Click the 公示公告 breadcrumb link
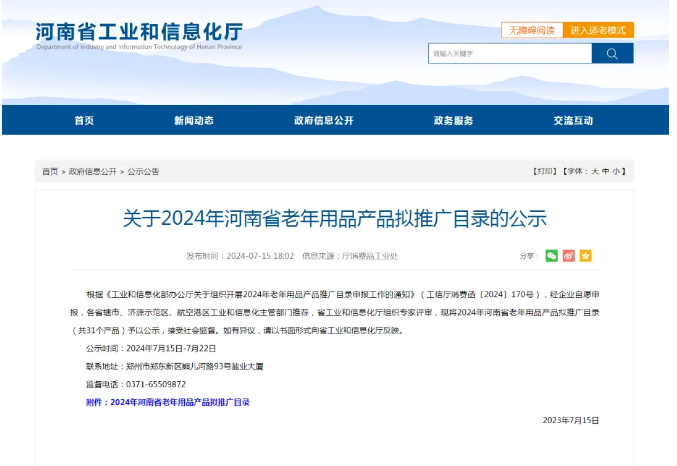Image resolution: width=677 pixels, height=466 pixels. coord(143,171)
